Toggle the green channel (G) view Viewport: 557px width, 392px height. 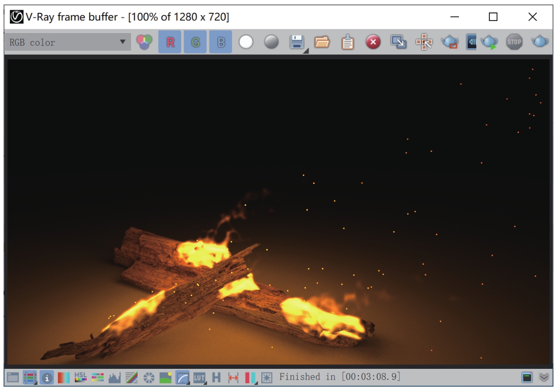[x=195, y=42]
